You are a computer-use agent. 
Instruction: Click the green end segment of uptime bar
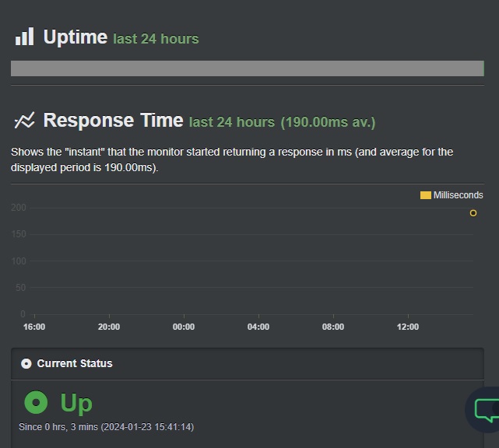(x=483, y=68)
